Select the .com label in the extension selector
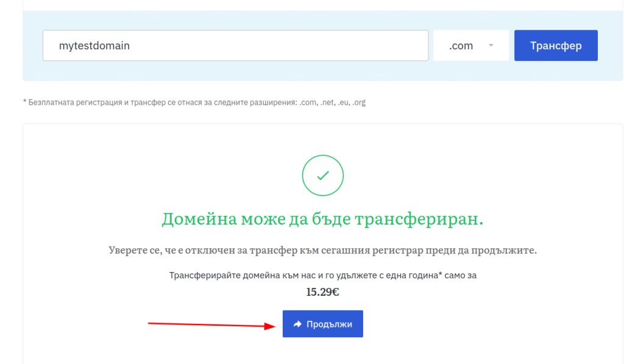 (x=461, y=46)
